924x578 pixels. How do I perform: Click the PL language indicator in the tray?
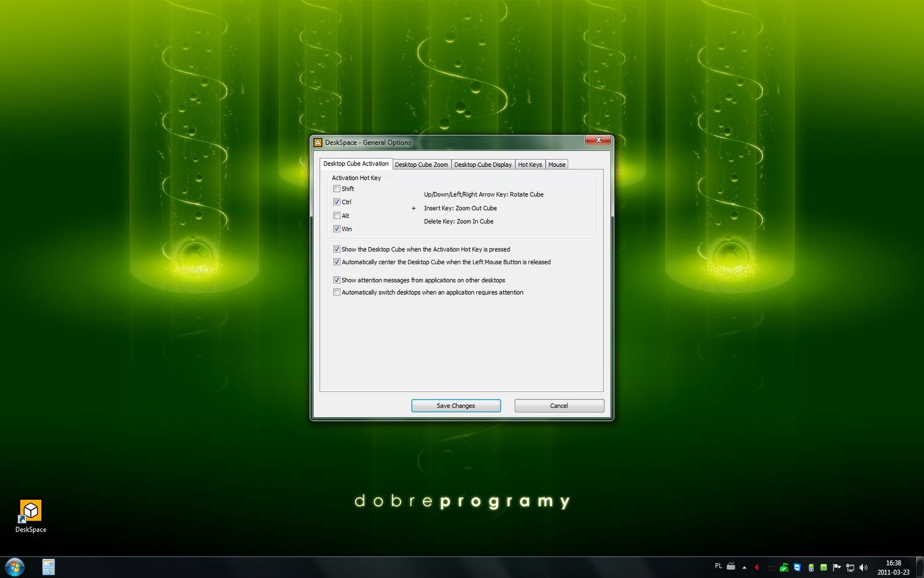(x=718, y=566)
